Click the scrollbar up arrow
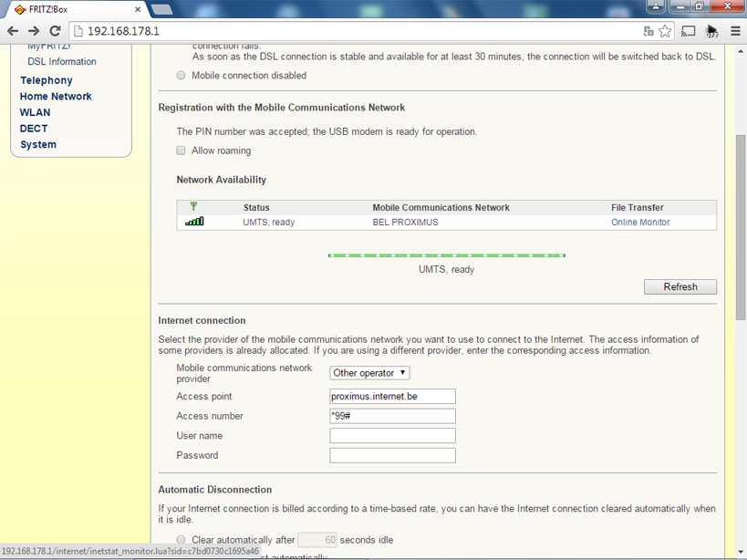The height and width of the screenshot is (560, 747). 741,51
